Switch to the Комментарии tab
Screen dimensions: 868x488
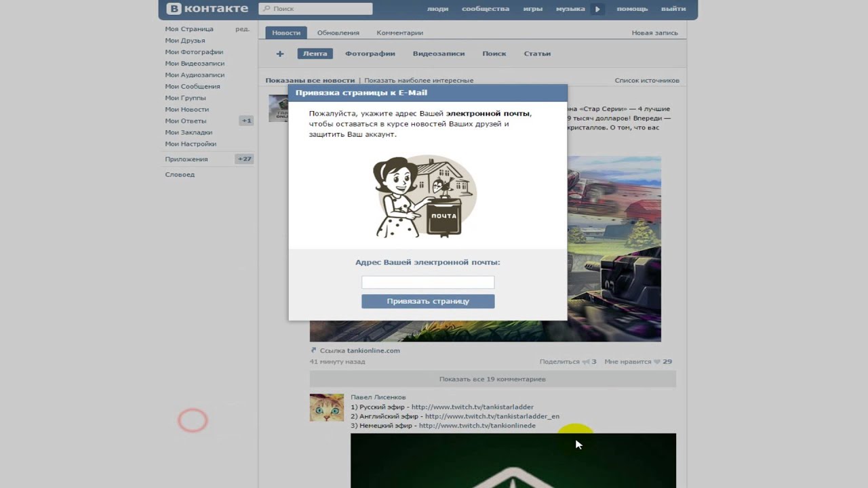pyautogui.click(x=400, y=33)
